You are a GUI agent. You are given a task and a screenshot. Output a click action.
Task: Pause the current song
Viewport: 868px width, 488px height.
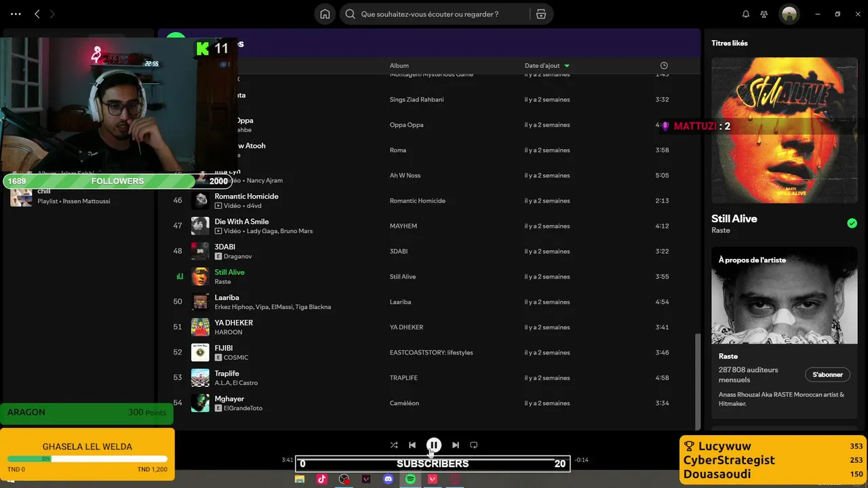[x=433, y=445]
